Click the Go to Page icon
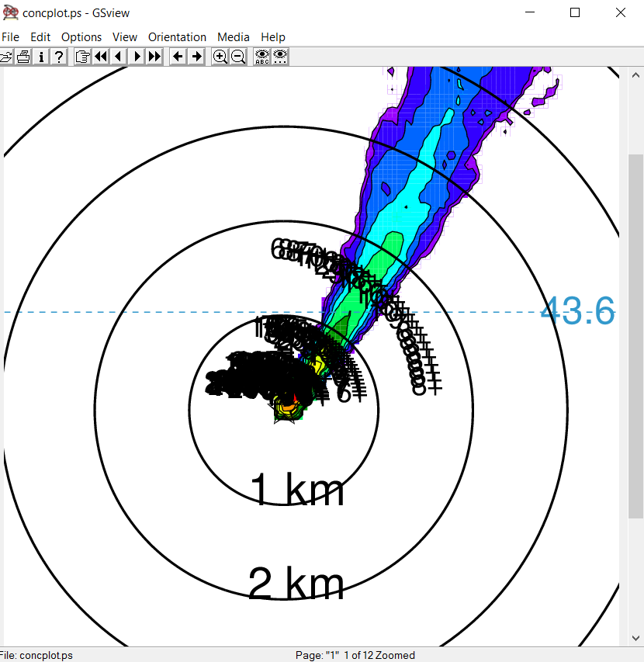Screen dimensions: 644x662 82,57
